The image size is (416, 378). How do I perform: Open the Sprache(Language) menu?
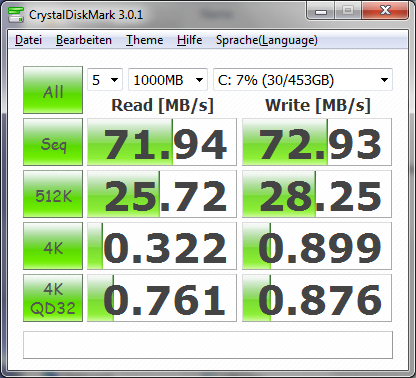(267, 40)
